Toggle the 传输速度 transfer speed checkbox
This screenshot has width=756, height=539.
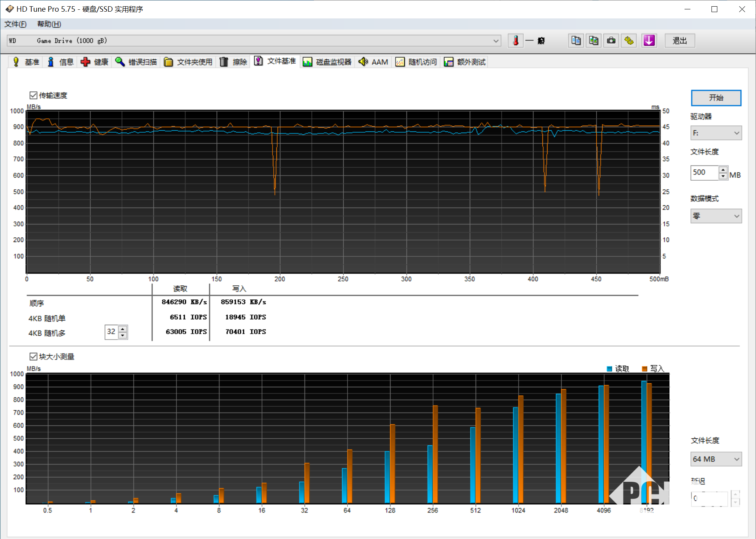click(34, 96)
